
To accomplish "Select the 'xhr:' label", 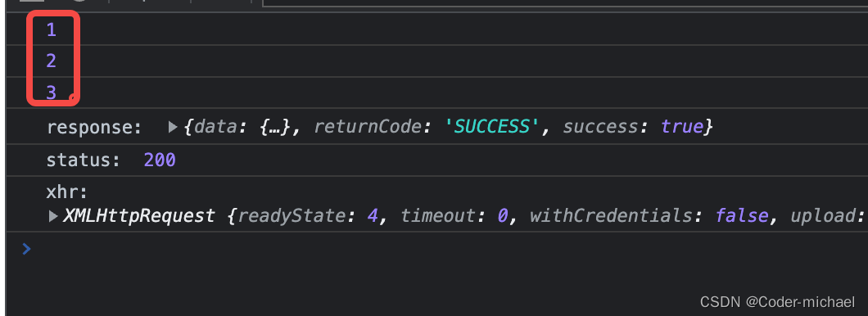I will pos(67,192).
